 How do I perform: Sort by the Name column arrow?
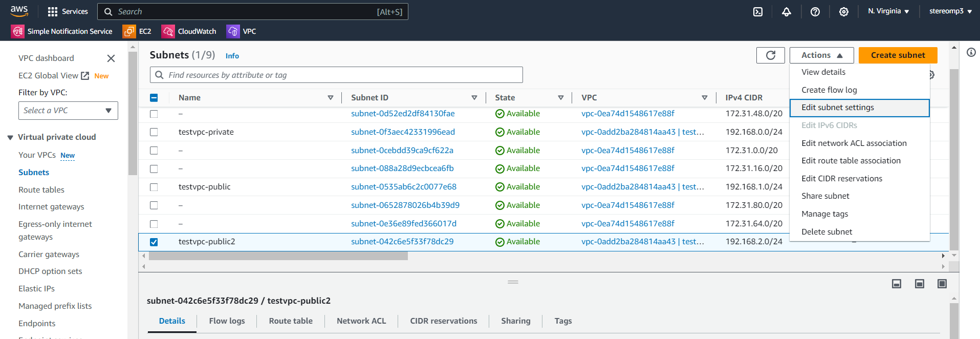click(331, 98)
